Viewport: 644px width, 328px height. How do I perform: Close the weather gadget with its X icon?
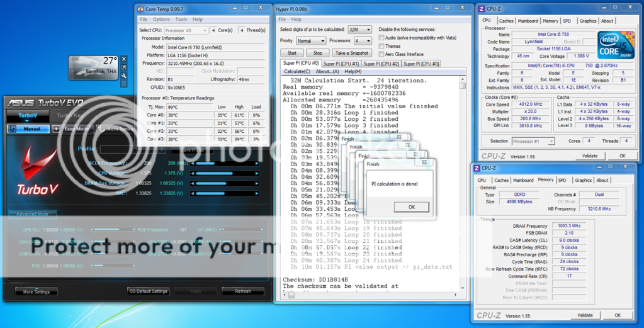point(124,59)
